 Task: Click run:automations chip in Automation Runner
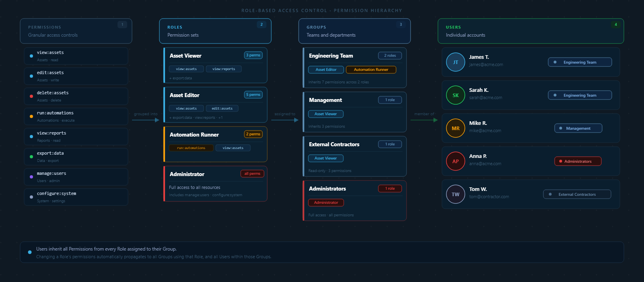click(x=191, y=148)
